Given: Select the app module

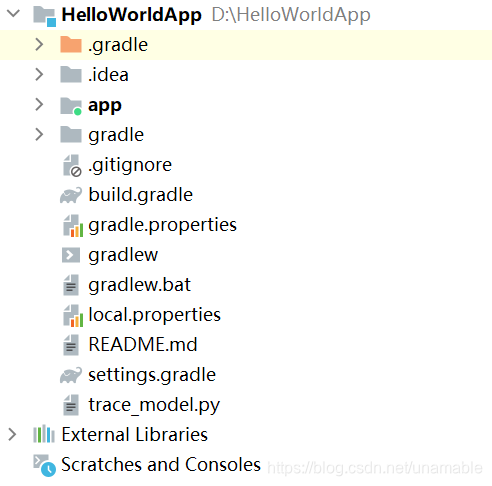Looking at the screenshot, I should 105,106.
